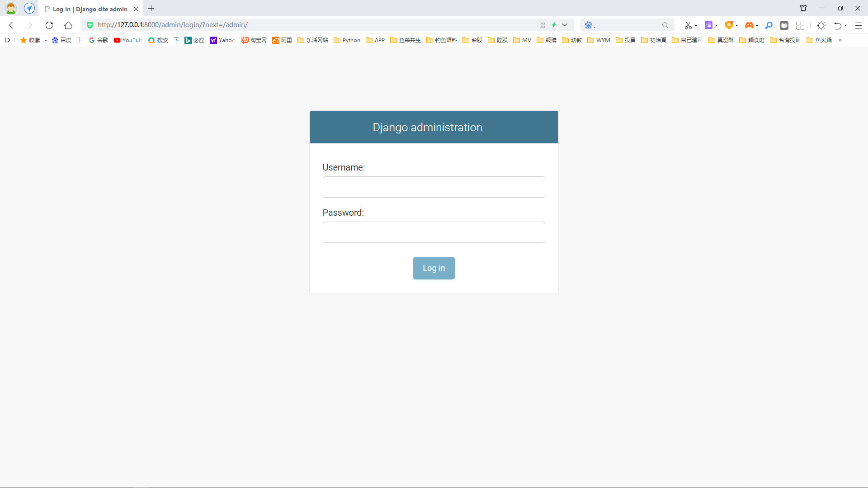Click the purple translate icon
The image size is (868, 488).
click(708, 25)
